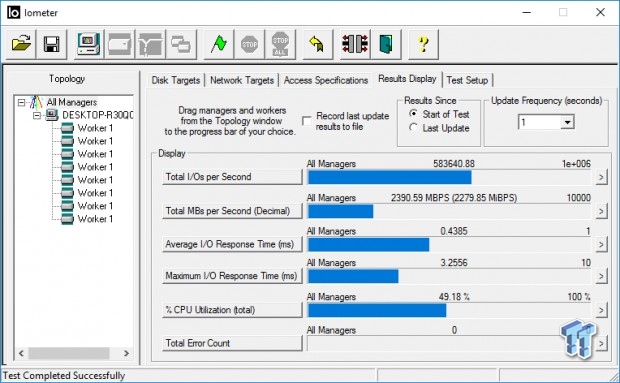620x383 pixels.
Task: Select the Results Display tab
Action: [407, 79]
